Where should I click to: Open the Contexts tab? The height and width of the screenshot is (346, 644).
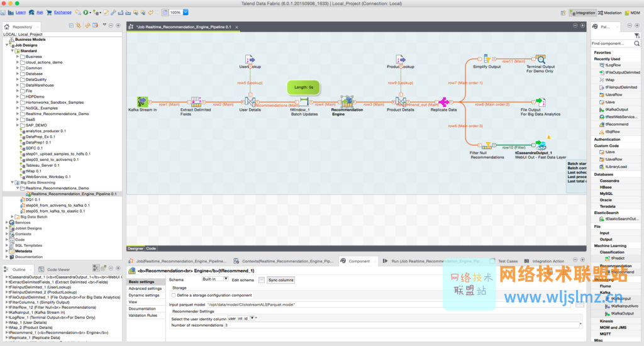(x=284, y=261)
